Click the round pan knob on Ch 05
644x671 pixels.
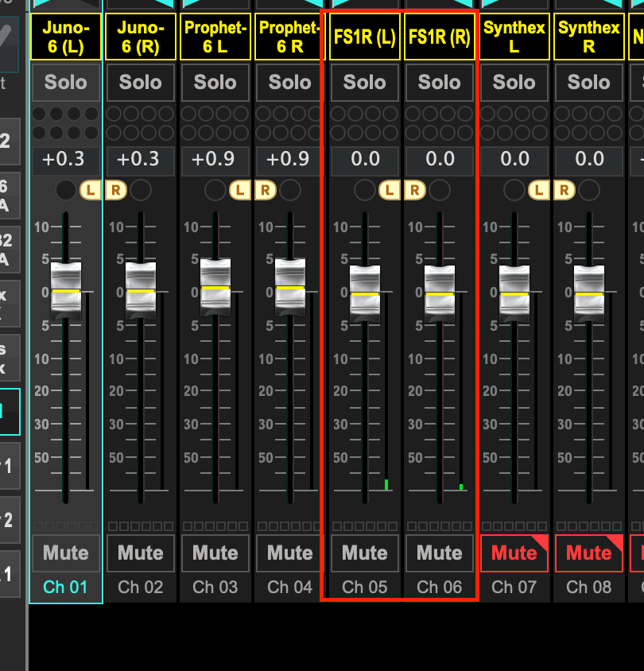pos(365,190)
